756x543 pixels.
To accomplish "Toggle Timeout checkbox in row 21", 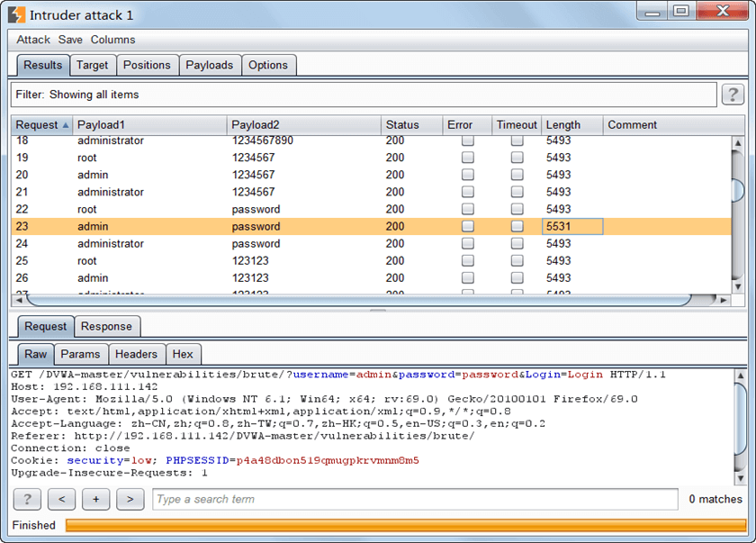I will [x=517, y=192].
